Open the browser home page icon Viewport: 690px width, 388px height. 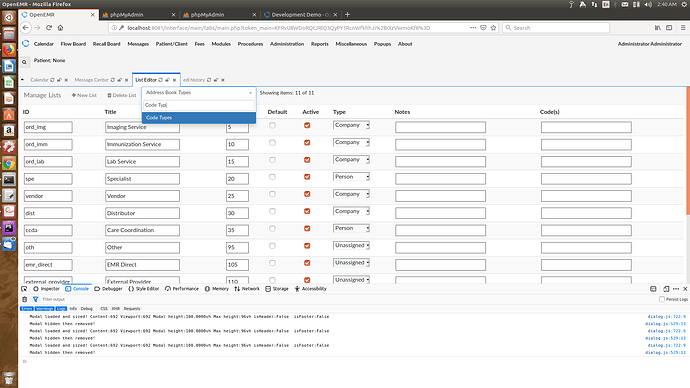60,28
